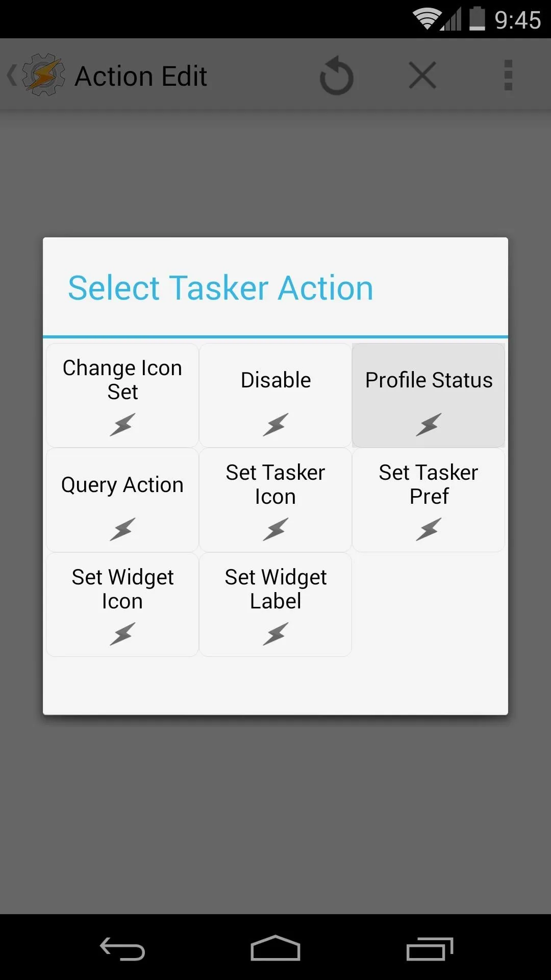The height and width of the screenshot is (980, 551).
Task: Tap the Android back navigation button
Action: 122,949
